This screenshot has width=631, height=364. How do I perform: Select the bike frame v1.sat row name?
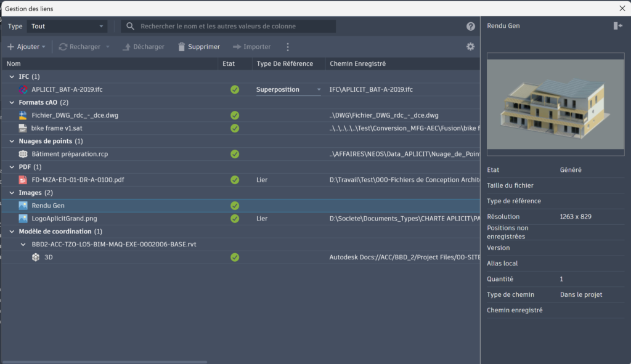pyautogui.click(x=57, y=128)
